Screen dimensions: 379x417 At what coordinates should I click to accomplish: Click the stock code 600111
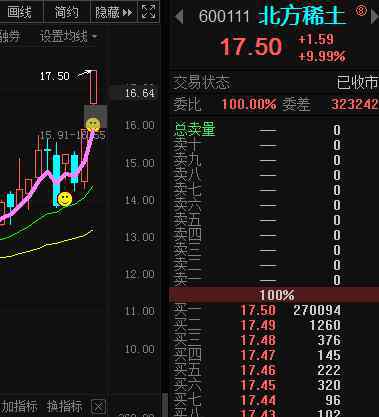[224, 16]
